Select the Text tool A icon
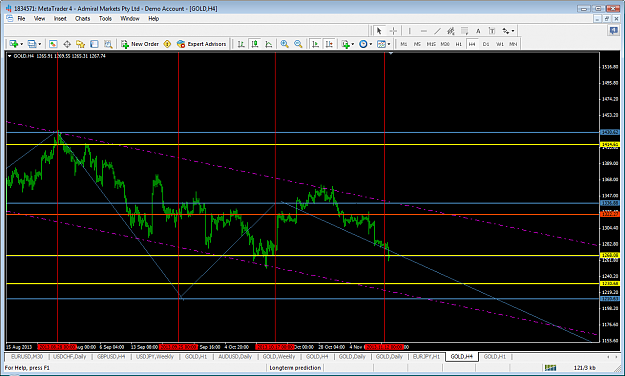Viewport: 625px width, 376px height. coord(478,31)
